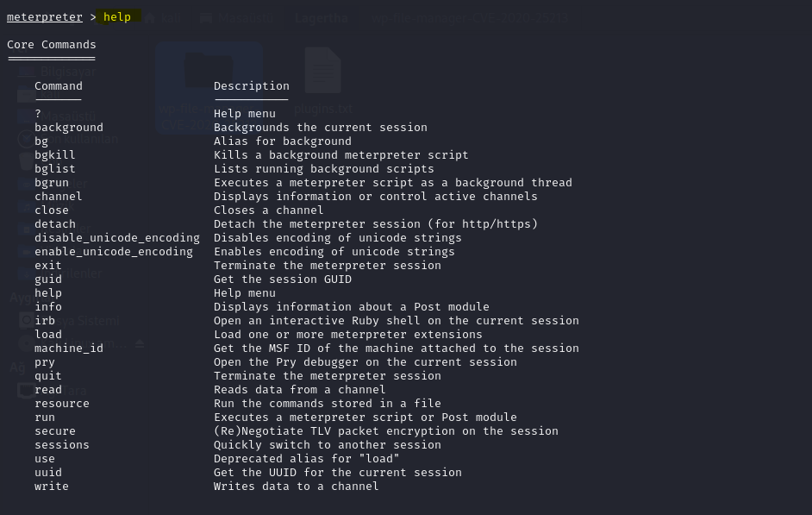Open Lagertha in the path bar
This screenshot has height=515, width=812.
(321, 18)
